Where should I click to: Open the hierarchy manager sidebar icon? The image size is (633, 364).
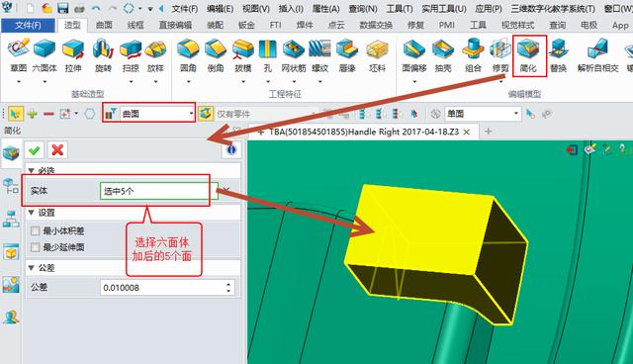[11, 219]
